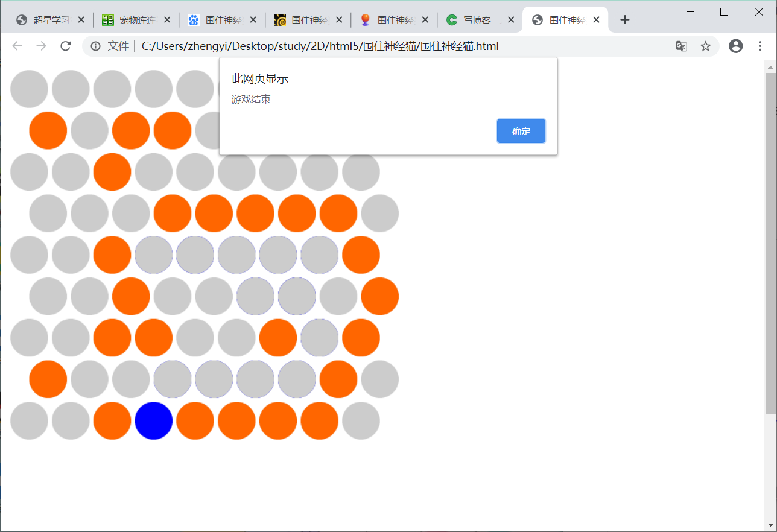Screen dimensions: 777x532
Task: Click the forward navigation arrow
Action: pos(41,46)
